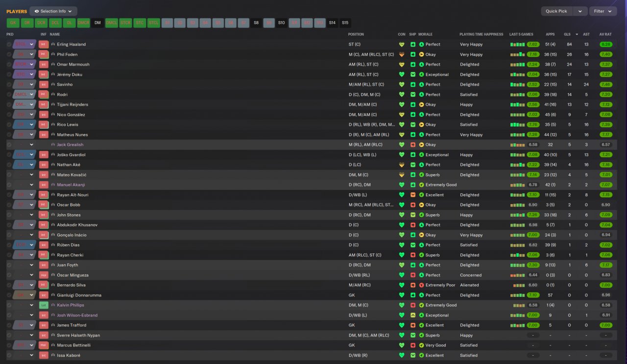The height and width of the screenshot is (364, 627).
Task: Click the Hol status badge for Marcus Bettinelli
Action: (44, 345)
